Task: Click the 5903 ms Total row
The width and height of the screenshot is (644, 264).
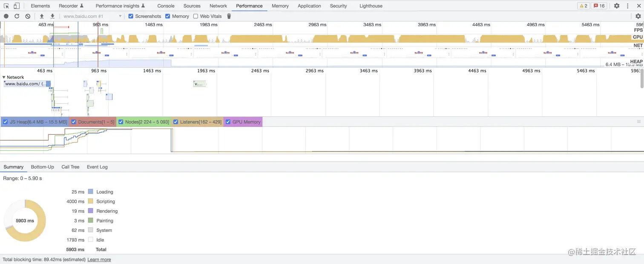Action: [86, 249]
